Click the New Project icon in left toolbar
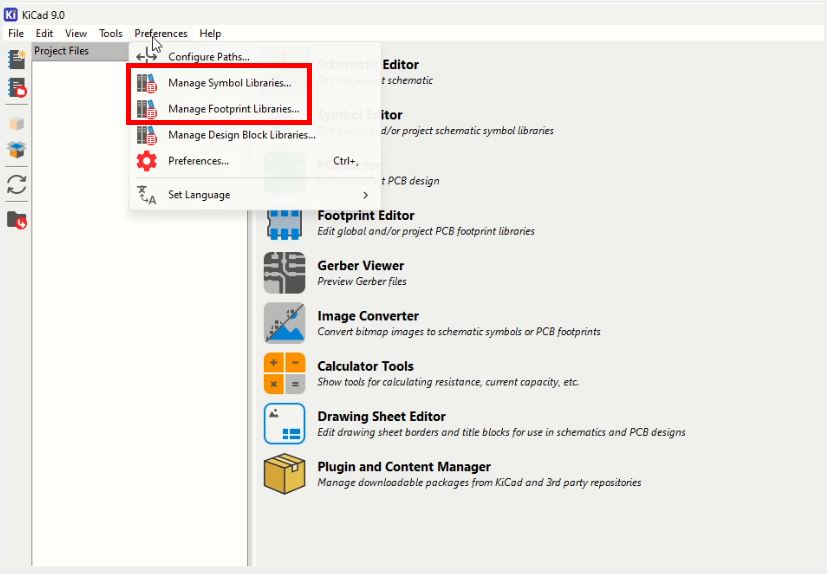Viewport: 827px width, 574px height. tap(17, 60)
